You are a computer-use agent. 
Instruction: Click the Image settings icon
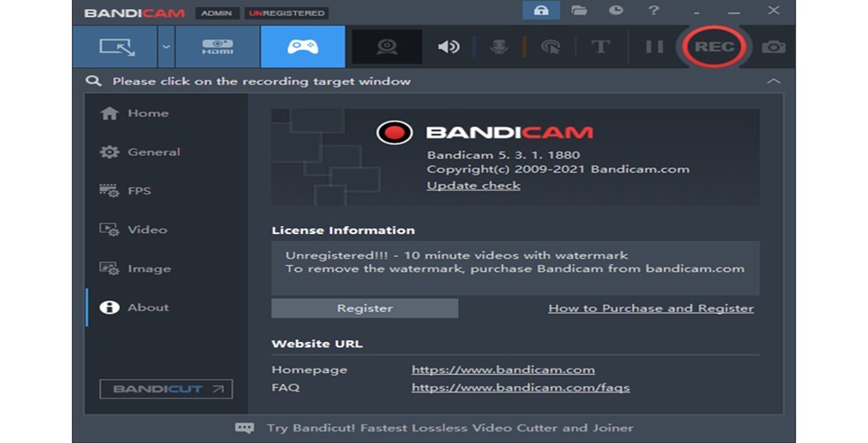click(109, 268)
